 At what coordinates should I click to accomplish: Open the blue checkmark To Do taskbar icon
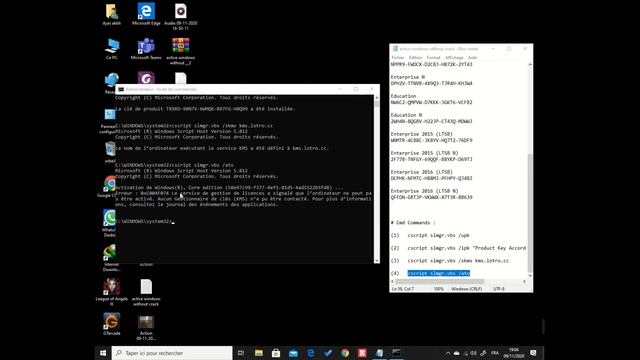328,353
